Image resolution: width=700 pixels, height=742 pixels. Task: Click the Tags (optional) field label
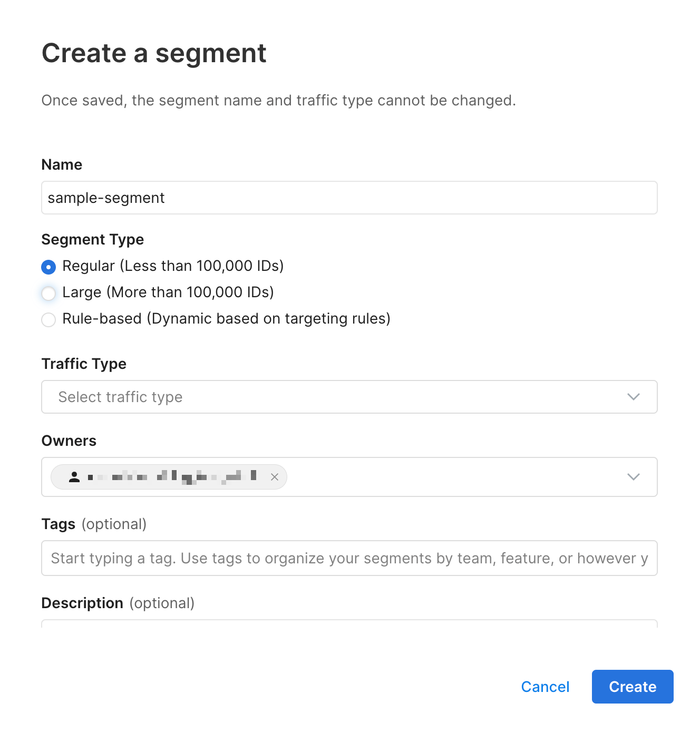coord(94,524)
